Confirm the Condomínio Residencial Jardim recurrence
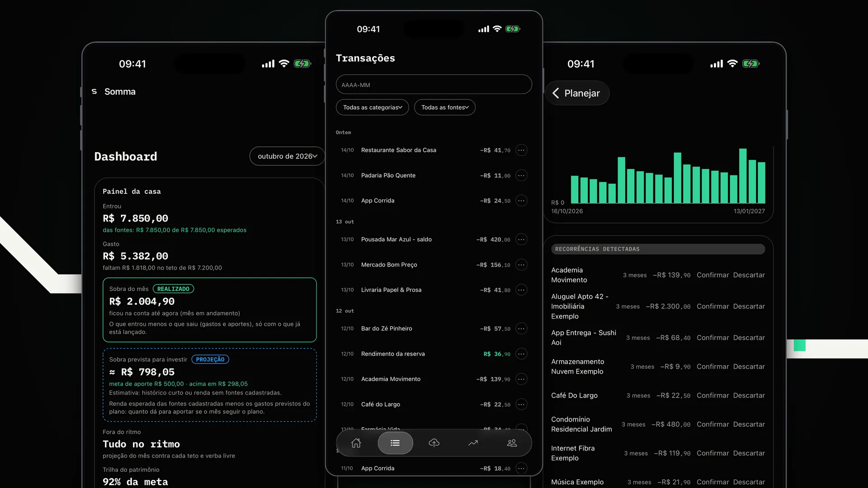Screen dimensions: 868x488 coord(712,424)
